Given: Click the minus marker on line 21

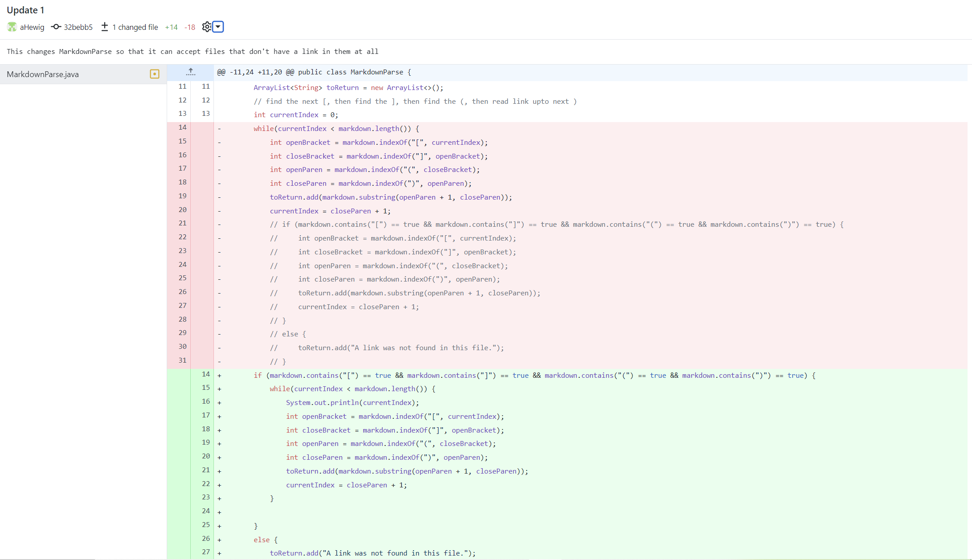Looking at the screenshot, I should tap(219, 225).
